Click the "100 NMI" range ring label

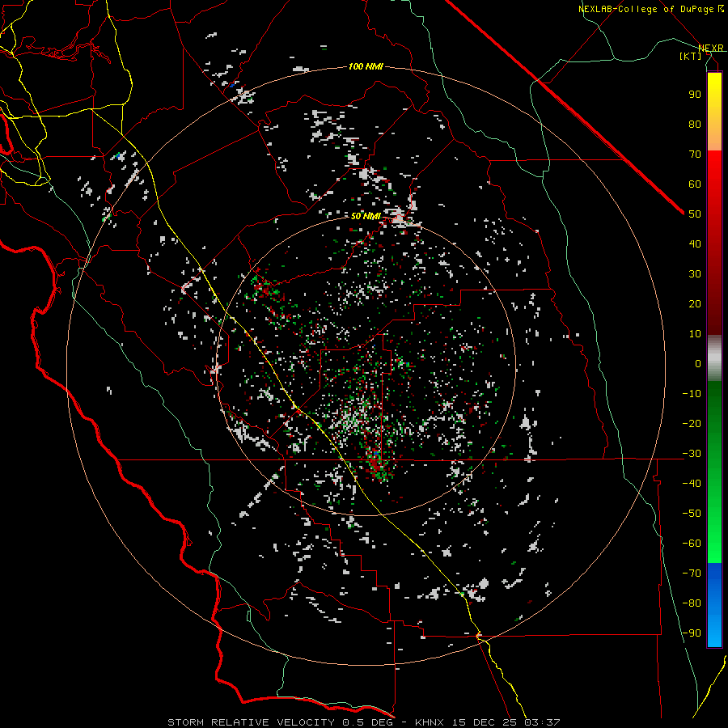tap(366, 66)
